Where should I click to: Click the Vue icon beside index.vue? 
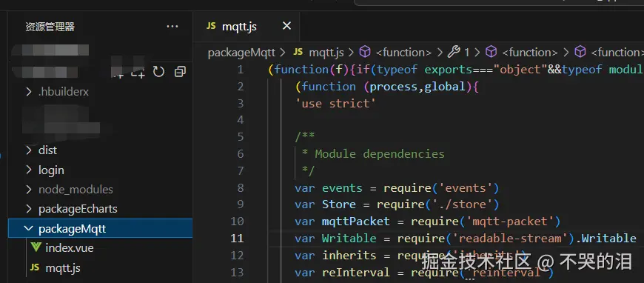pyautogui.click(x=36, y=248)
